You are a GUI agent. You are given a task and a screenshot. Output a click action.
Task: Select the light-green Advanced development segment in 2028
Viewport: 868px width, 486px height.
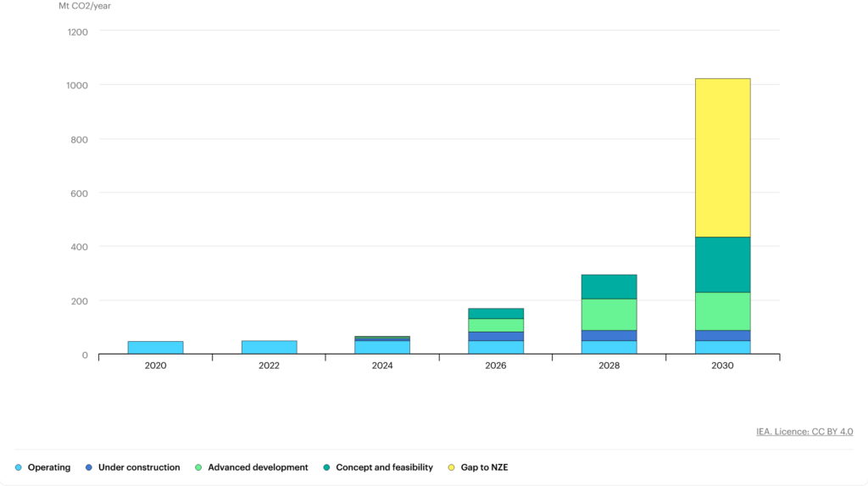[609, 314]
